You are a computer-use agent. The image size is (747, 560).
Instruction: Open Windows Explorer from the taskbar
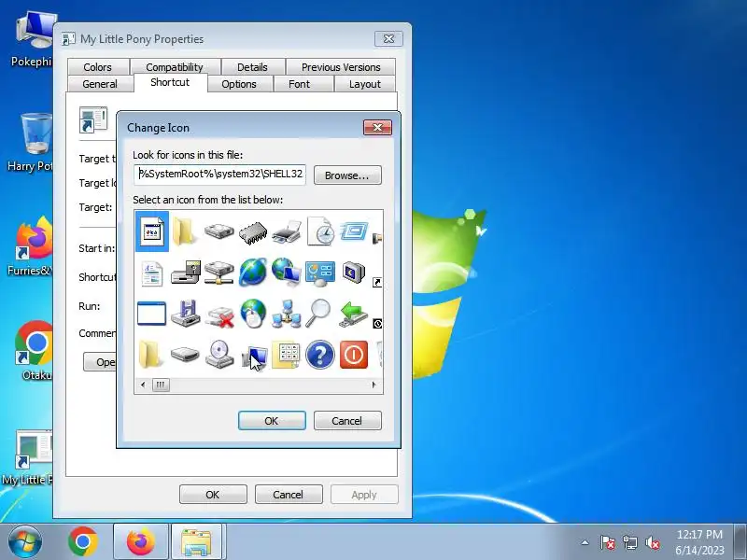[196, 542]
